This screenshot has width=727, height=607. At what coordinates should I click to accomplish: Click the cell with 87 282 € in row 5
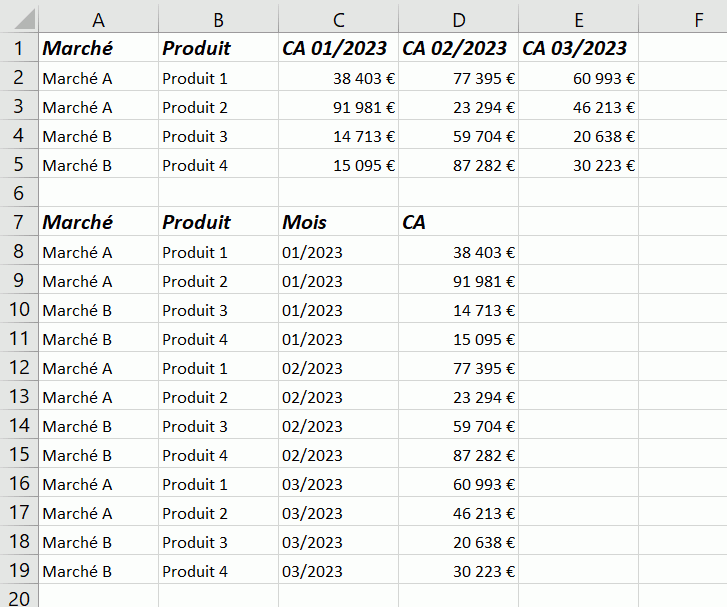tap(458, 165)
